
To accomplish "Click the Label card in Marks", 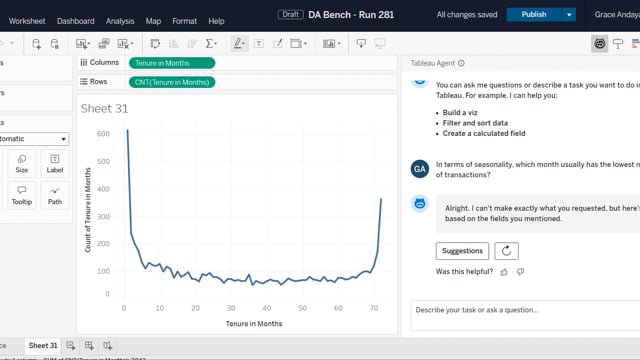I will [x=55, y=164].
